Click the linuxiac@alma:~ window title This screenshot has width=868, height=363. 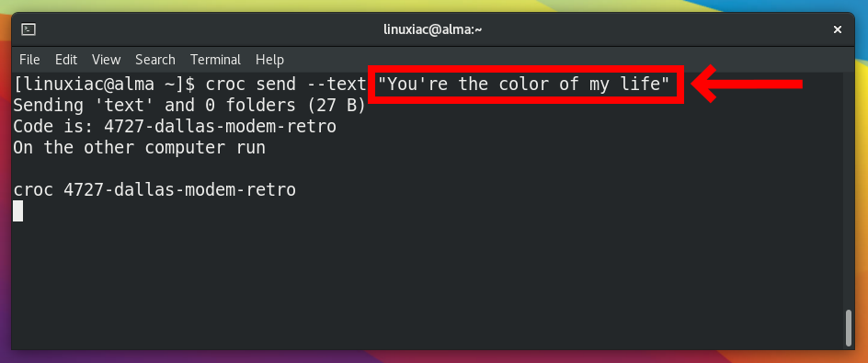coord(433,29)
